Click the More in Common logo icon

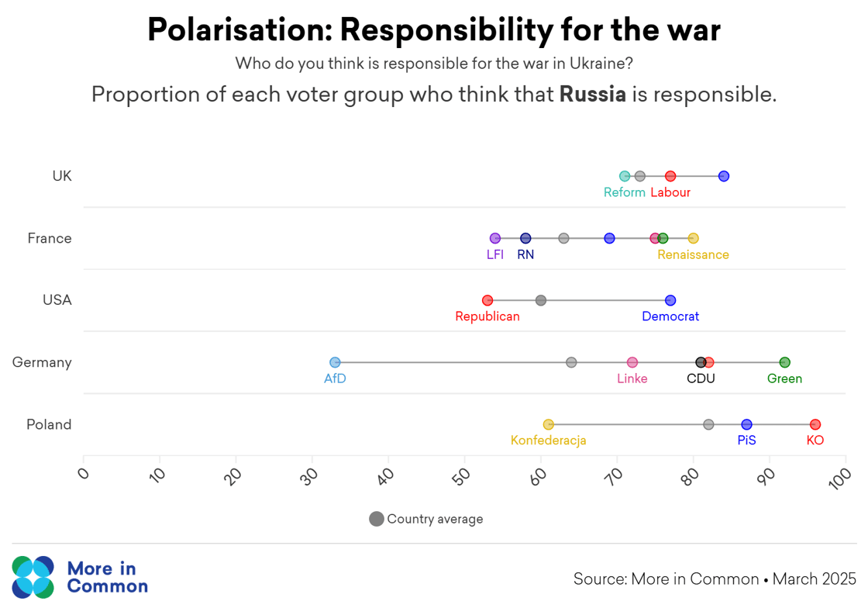coord(33,577)
